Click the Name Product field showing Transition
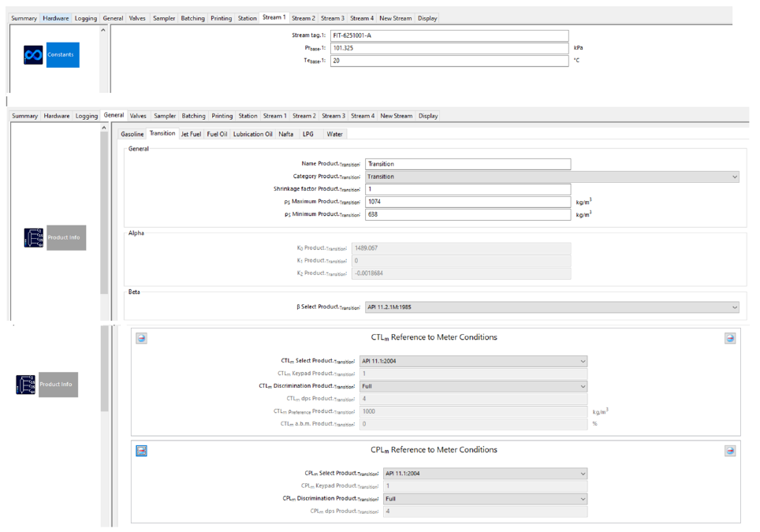The width and height of the screenshot is (760, 532). 468,164
